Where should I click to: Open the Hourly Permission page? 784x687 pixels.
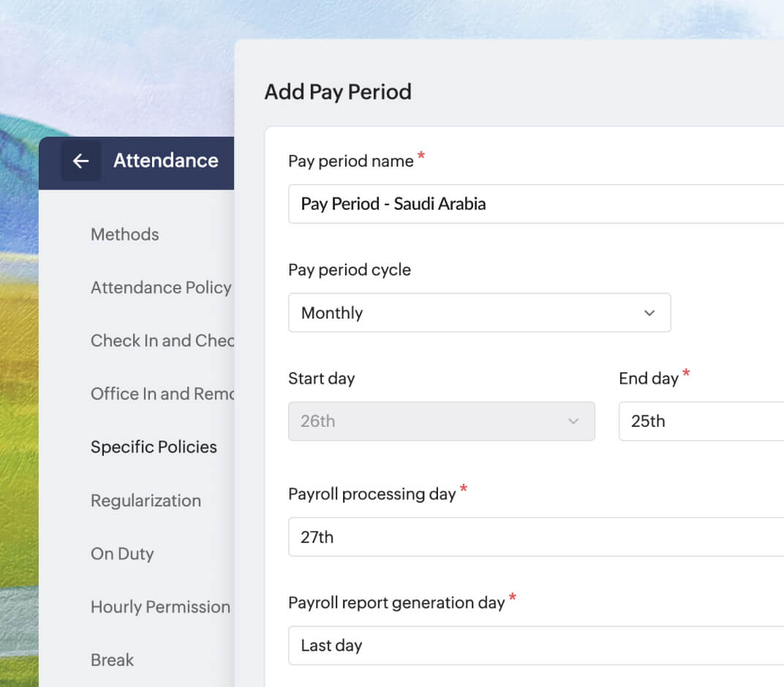click(x=160, y=607)
